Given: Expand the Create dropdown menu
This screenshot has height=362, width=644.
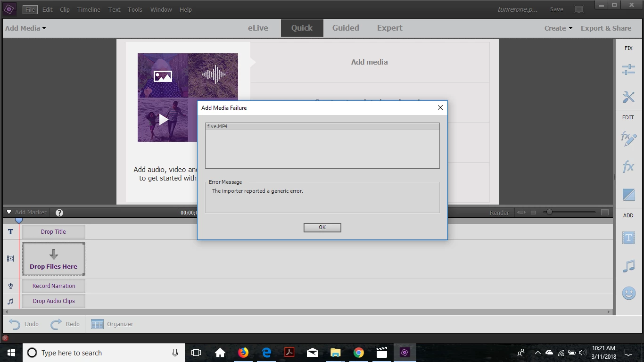Looking at the screenshot, I should [559, 28].
